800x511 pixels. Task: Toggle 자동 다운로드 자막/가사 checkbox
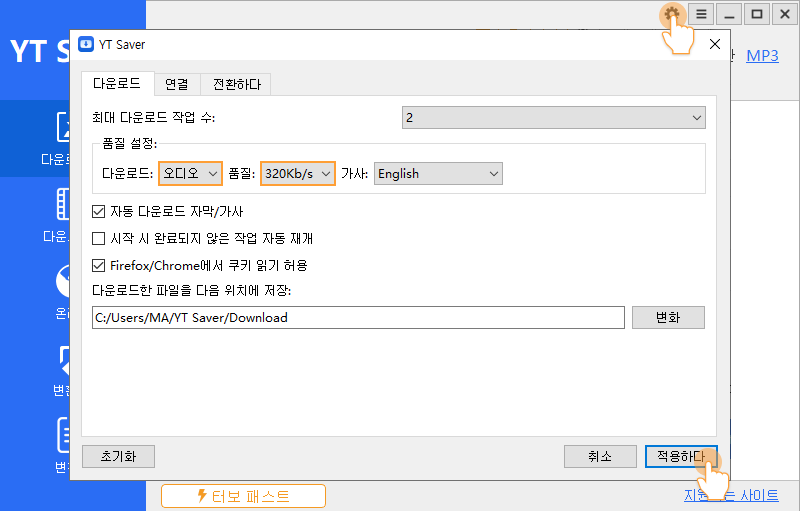(x=98, y=211)
